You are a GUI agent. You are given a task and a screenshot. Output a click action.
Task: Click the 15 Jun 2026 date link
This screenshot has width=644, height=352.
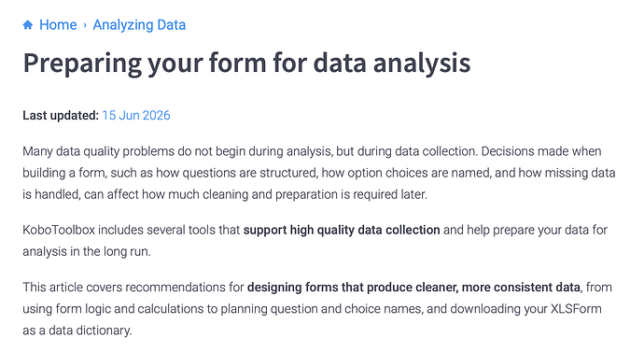click(x=136, y=116)
